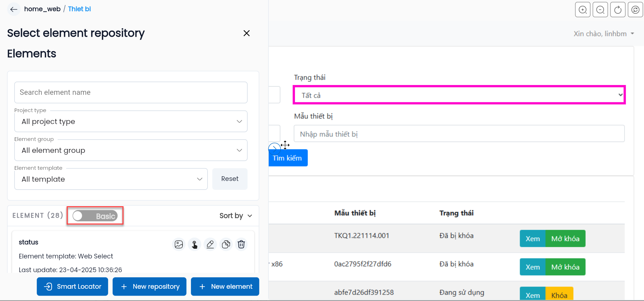Duplicate the status element
644x301 pixels.
tap(226, 244)
